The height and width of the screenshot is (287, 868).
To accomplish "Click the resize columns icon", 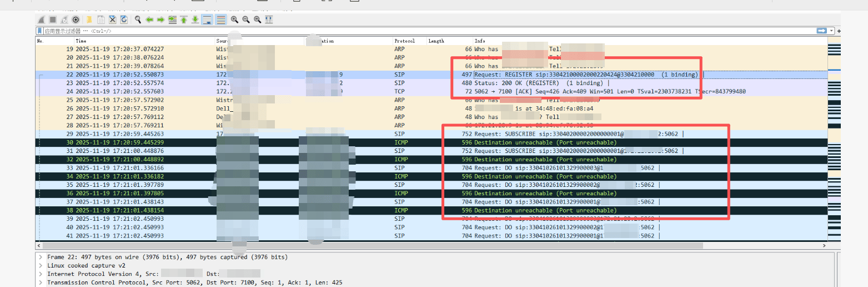I will coord(269,19).
